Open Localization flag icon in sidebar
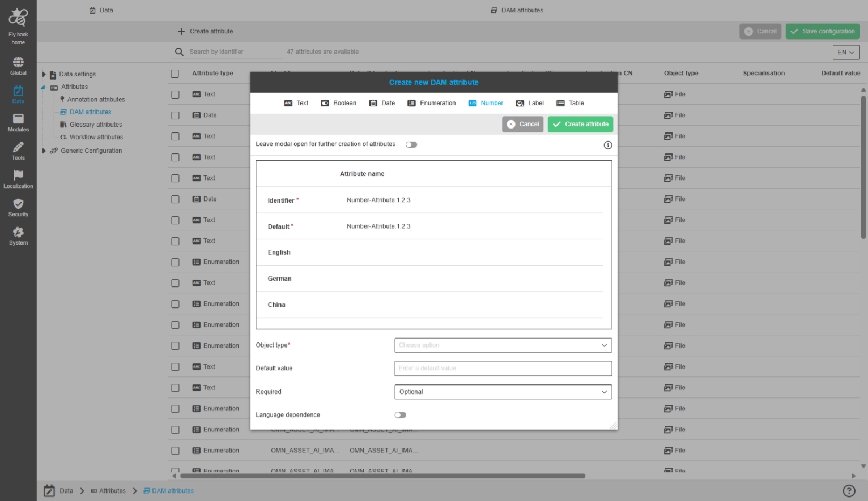The image size is (868, 501). (18, 179)
